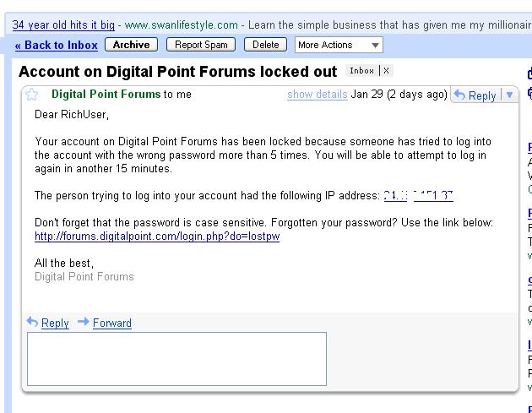Open the More Actions dropdown
The height and width of the screenshot is (413, 532).
(339, 45)
